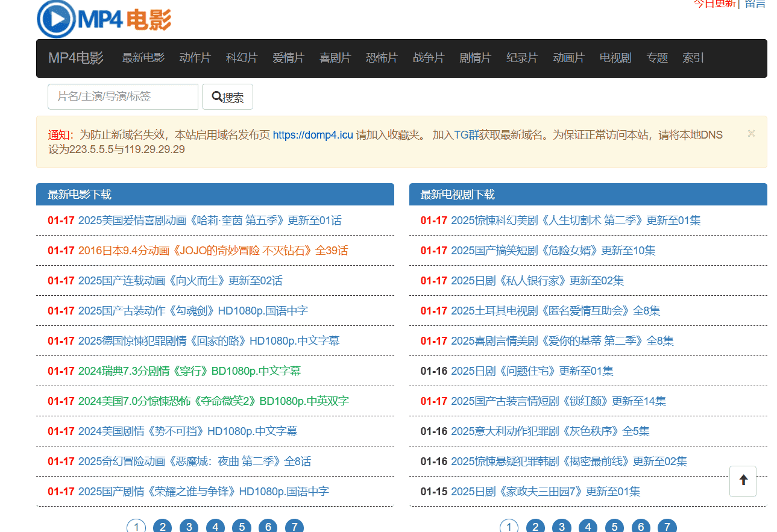
Task: Open 《私人银行家》 TV entry
Action: (x=537, y=281)
